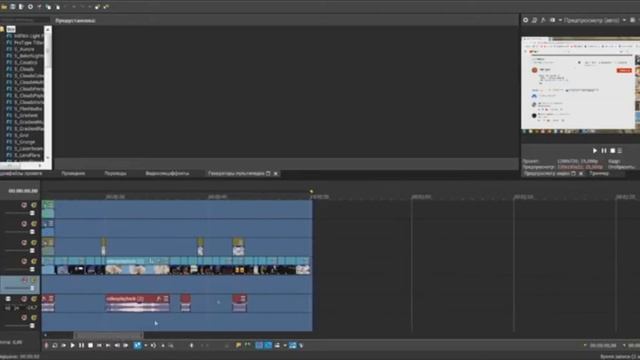Click the Open project folder icon

click(4, 7)
